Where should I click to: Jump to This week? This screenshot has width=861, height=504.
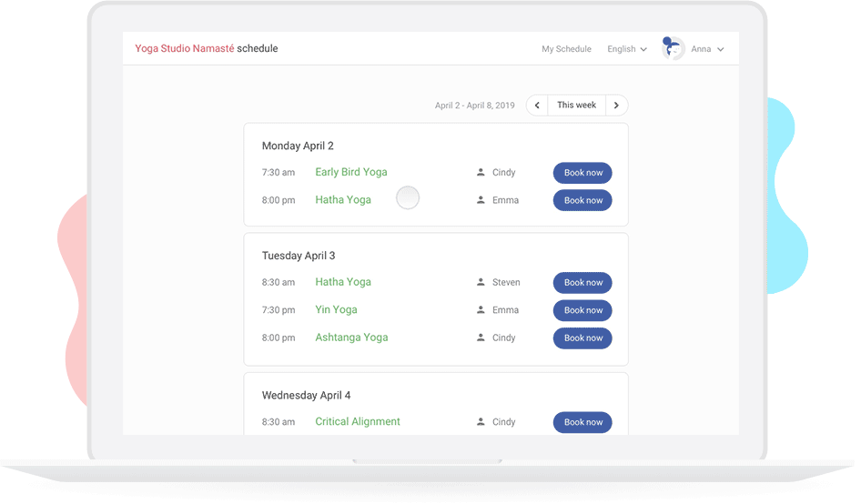click(576, 106)
